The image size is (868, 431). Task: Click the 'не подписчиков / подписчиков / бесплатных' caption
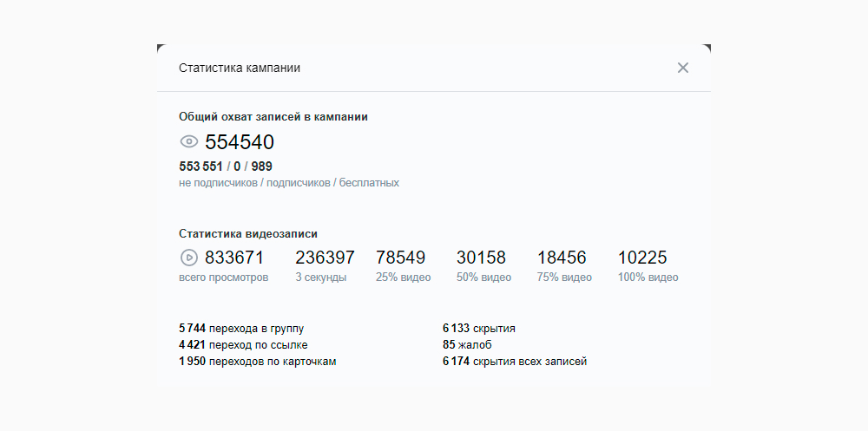pos(289,183)
